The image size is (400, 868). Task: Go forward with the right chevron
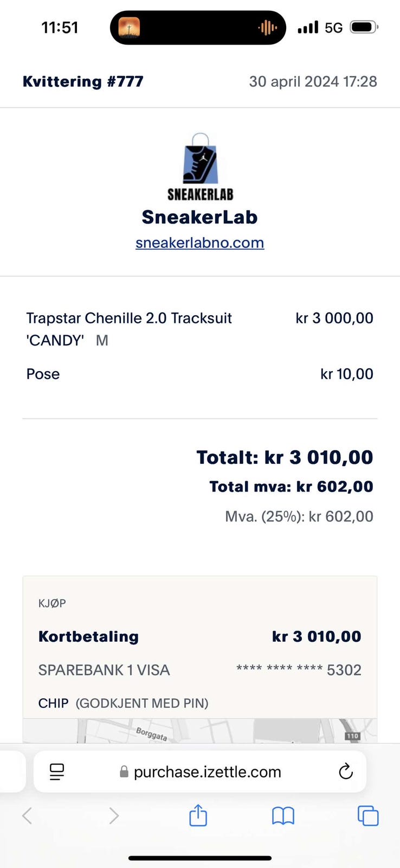click(114, 815)
